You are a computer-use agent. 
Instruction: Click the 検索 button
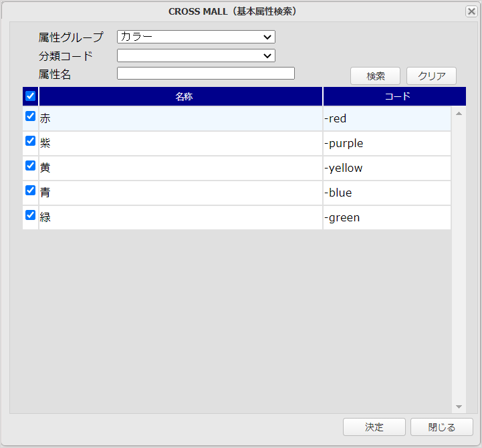[x=375, y=76]
